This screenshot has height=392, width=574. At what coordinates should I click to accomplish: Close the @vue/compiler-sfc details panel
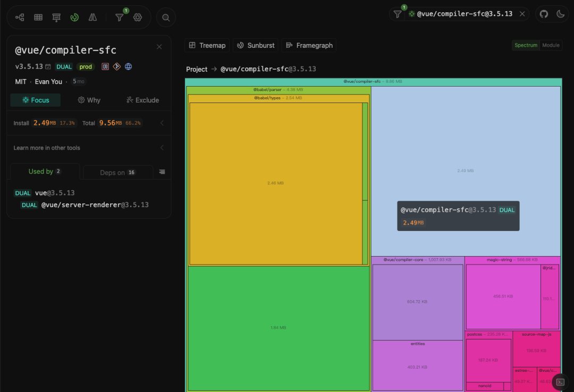point(159,47)
